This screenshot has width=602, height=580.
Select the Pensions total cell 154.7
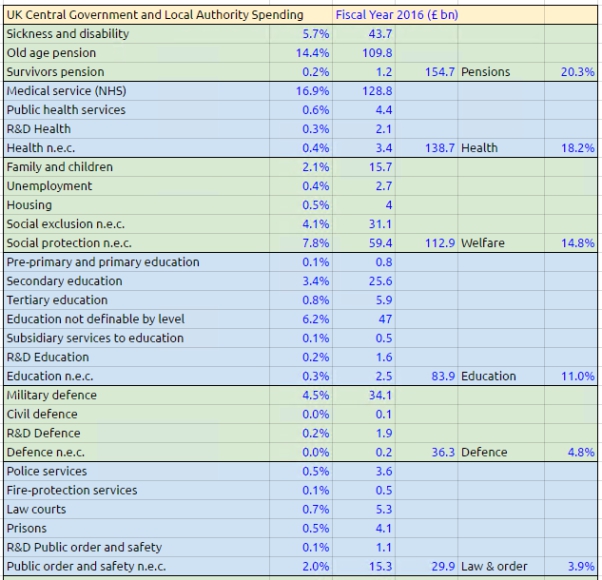tap(427, 72)
